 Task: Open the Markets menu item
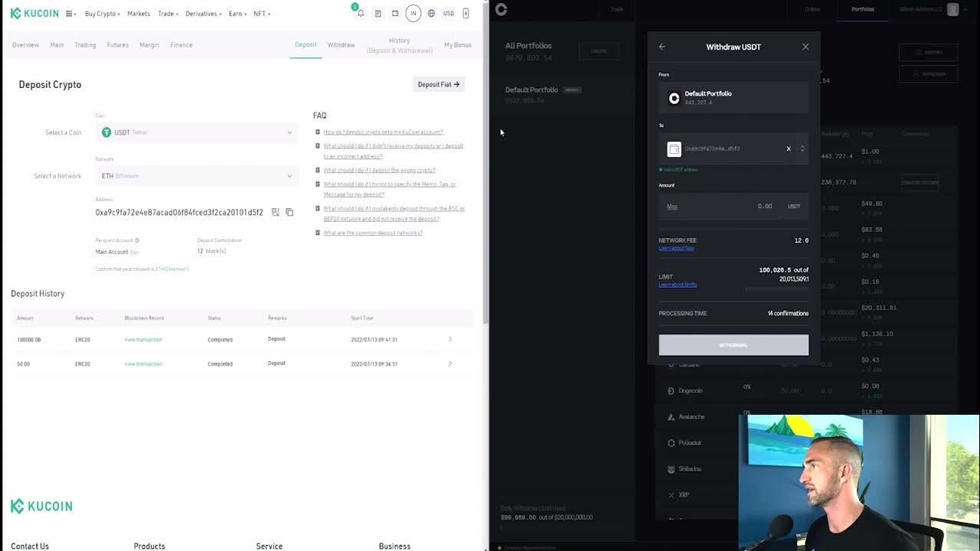[x=139, y=14]
